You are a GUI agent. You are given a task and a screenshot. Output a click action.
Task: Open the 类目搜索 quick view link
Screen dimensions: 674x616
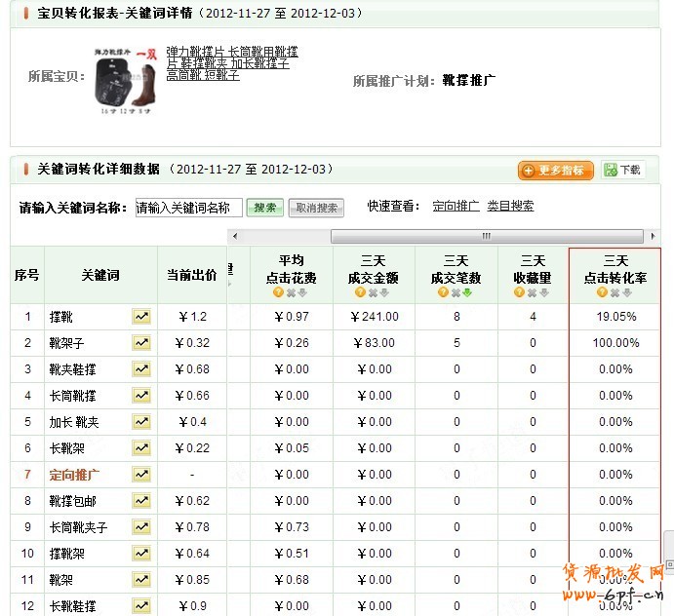[x=510, y=207]
